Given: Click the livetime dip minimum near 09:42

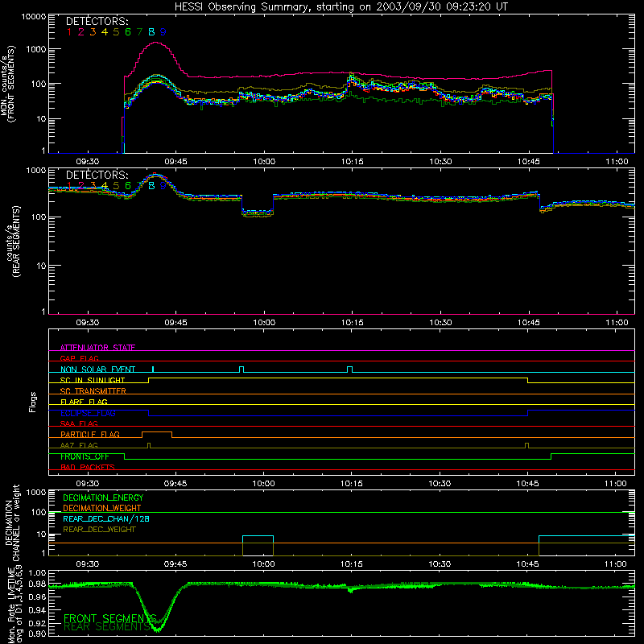Looking at the screenshot, I should coord(157,629).
